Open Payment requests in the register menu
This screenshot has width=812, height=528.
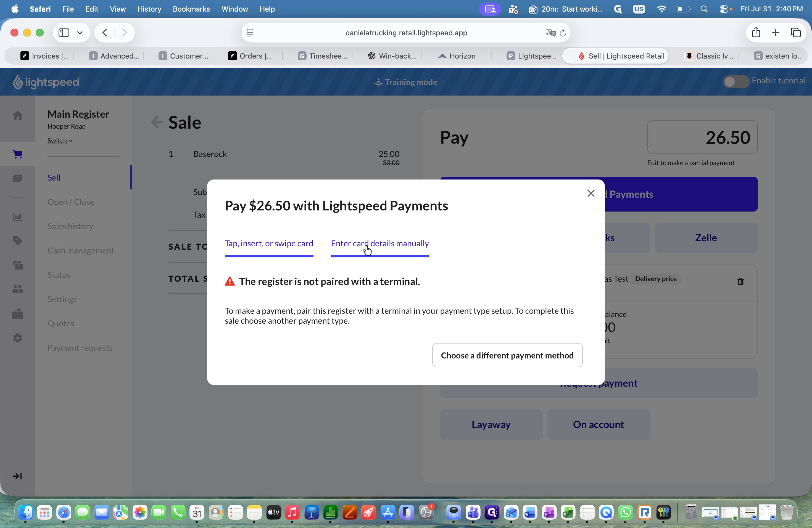(x=80, y=348)
